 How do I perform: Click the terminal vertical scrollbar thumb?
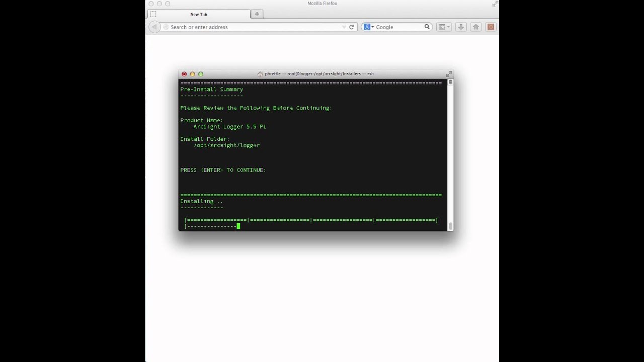coord(451,226)
